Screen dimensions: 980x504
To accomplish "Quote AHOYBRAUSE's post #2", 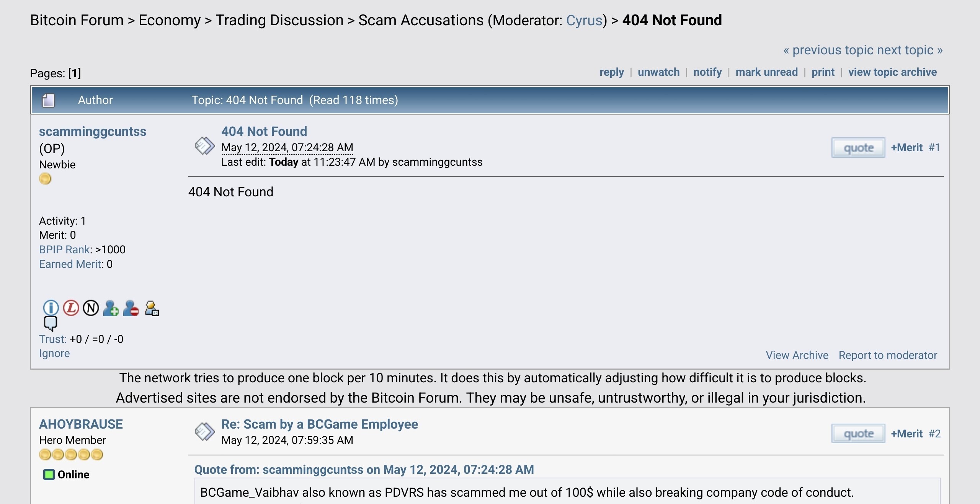I will [x=858, y=434].
